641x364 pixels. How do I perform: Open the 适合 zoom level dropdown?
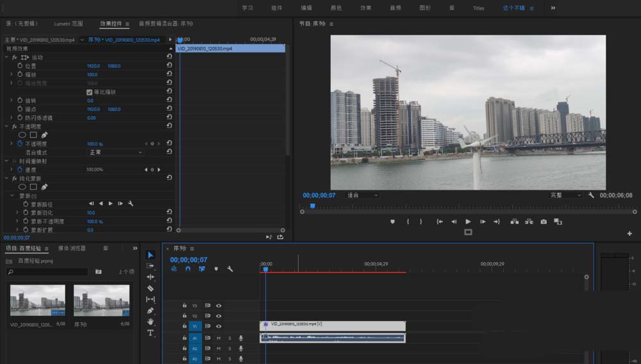363,195
